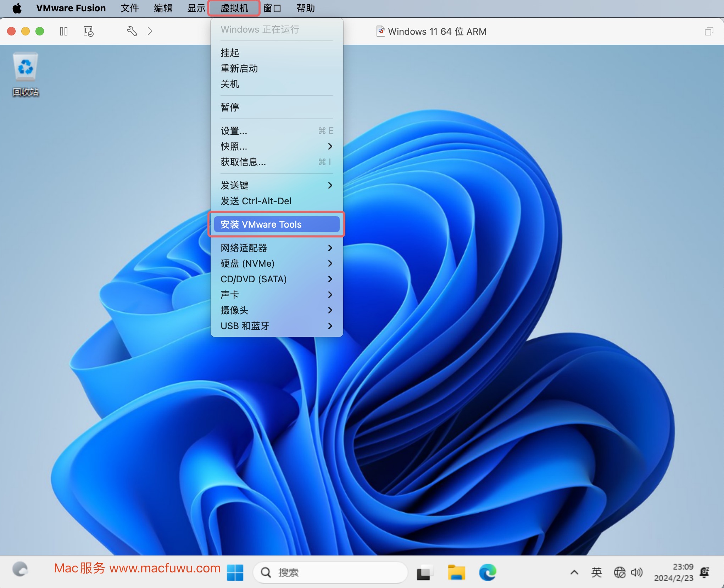Choose 关机 from the menu
The width and height of the screenshot is (724, 588).
277,84
